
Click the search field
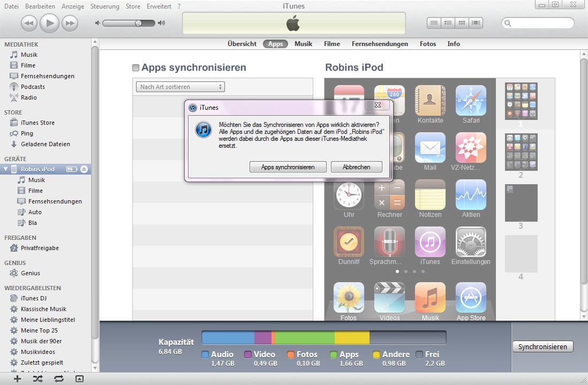(x=538, y=23)
